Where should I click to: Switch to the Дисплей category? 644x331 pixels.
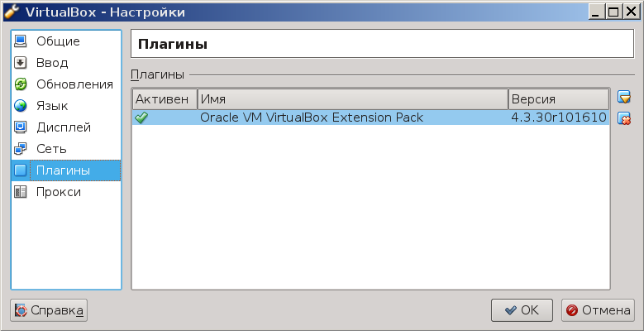(66, 127)
